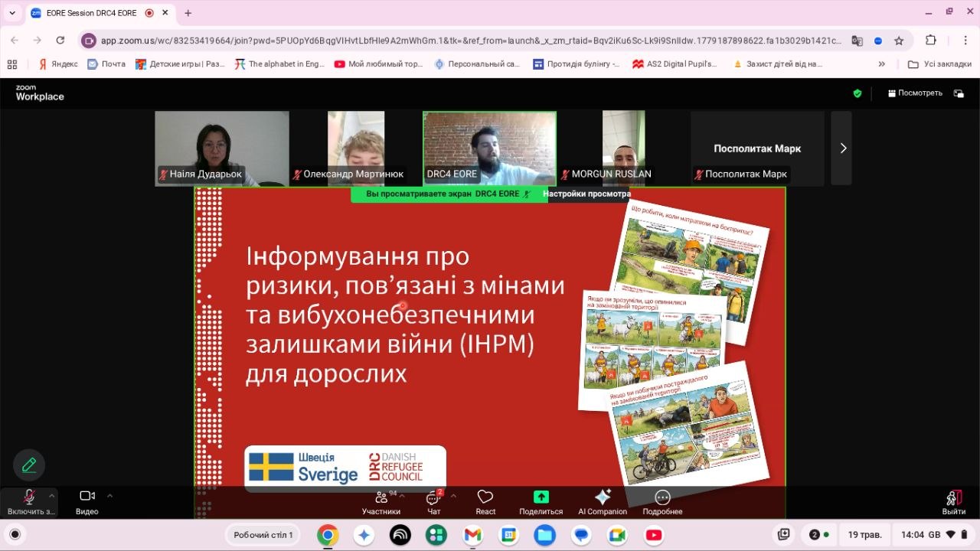
Task: Open the Посмотреть view dropdown
Action: pyautogui.click(x=915, y=93)
